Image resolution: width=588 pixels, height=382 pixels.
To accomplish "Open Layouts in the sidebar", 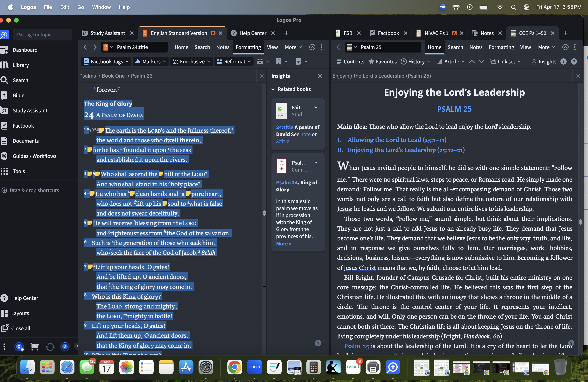I will point(15,313).
